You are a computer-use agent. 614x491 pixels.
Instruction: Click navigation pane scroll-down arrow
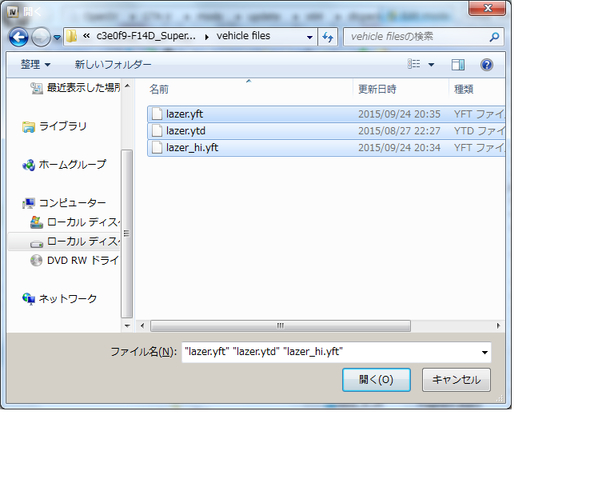[127, 326]
